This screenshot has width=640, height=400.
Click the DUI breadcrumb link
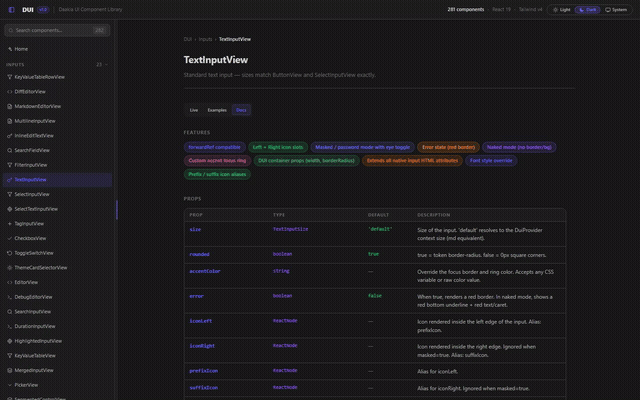pyautogui.click(x=188, y=39)
